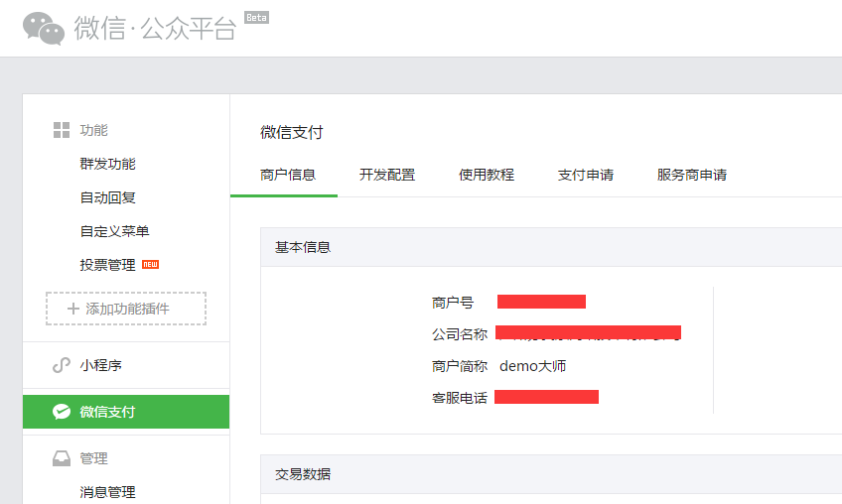This screenshot has width=842, height=504.
Task: Click the demo大师 merchant name value
Action: [532, 366]
